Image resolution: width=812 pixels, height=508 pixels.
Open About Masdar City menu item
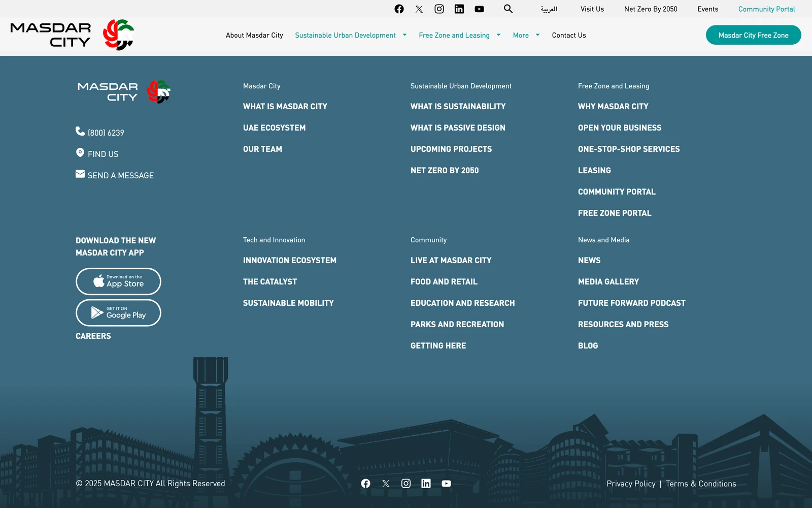[x=254, y=35]
